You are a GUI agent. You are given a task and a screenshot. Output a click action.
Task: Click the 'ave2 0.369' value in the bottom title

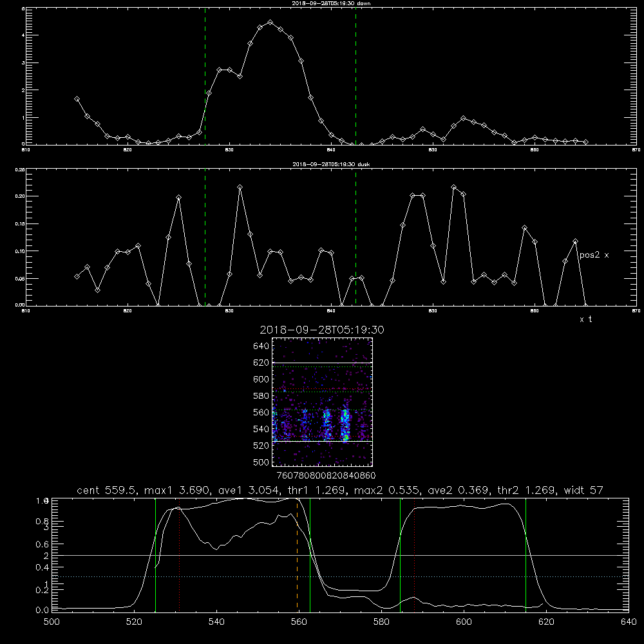point(459,490)
